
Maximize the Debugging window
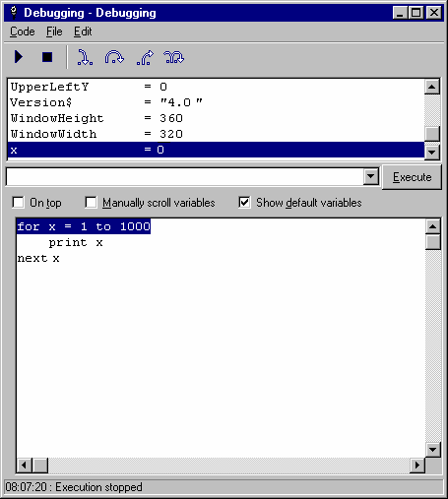point(416,13)
